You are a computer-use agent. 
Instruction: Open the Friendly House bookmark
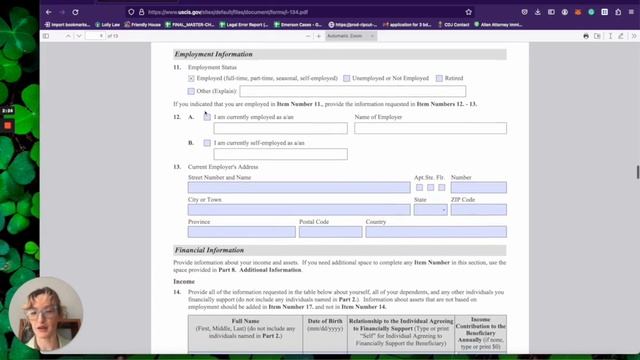(x=143, y=24)
